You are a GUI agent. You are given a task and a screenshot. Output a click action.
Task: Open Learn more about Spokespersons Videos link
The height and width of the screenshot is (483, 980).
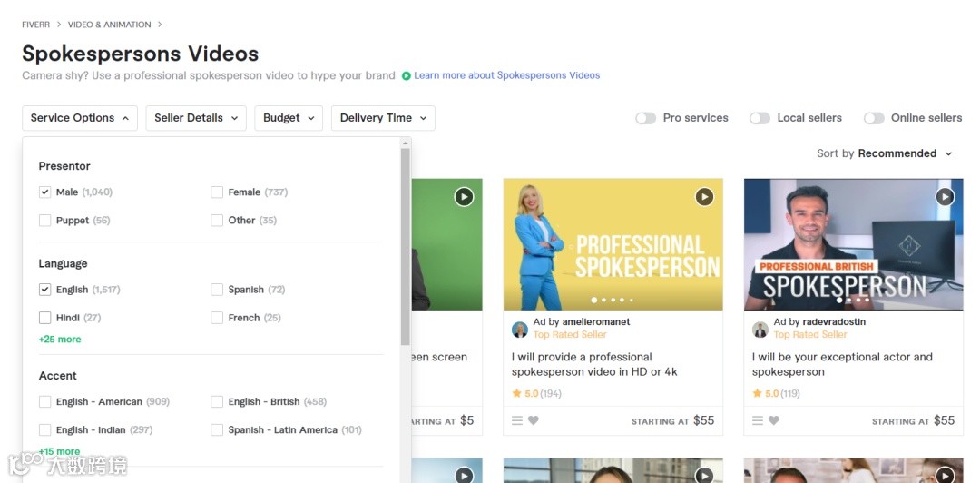[507, 75]
